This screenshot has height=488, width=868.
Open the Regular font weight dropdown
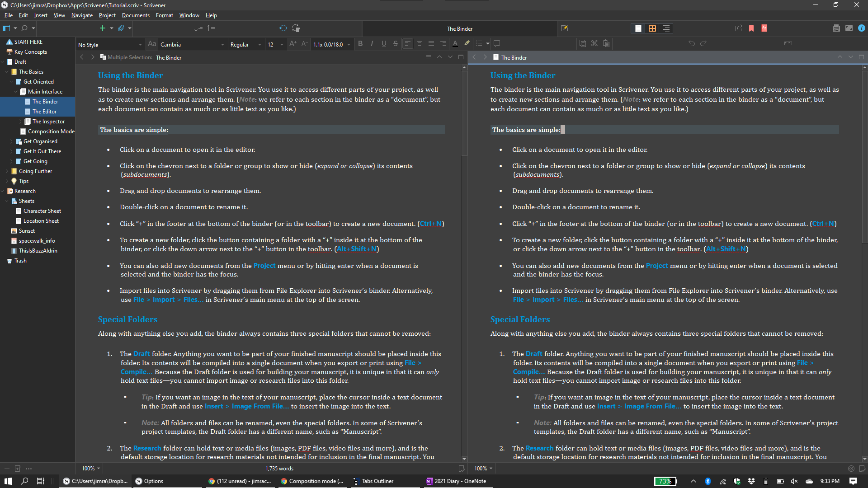tap(245, 45)
